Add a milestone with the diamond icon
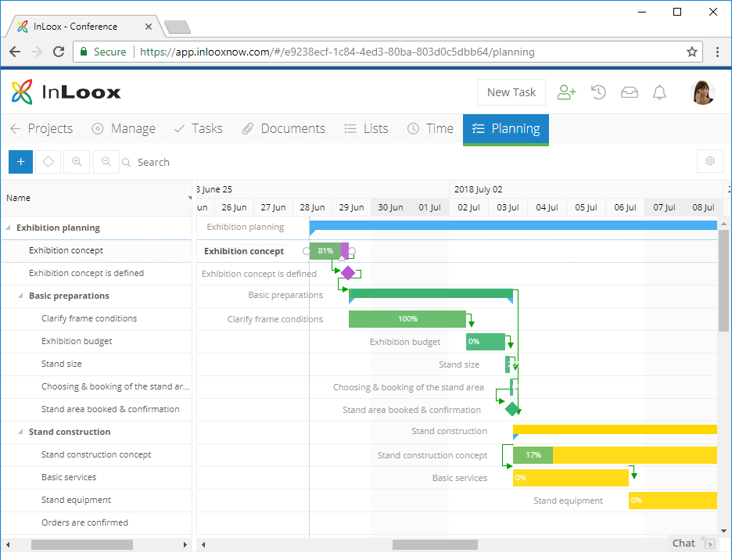 (x=48, y=162)
